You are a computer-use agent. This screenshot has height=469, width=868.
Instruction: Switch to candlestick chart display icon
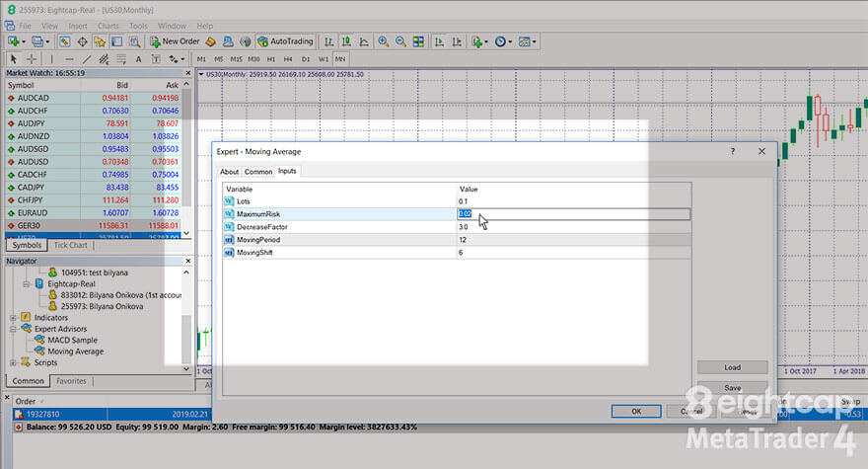346,41
